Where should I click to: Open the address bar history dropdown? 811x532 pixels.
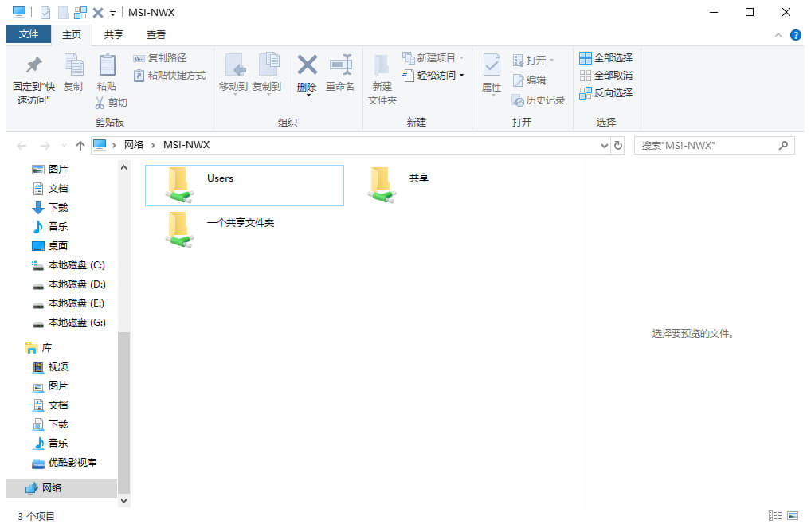click(604, 146)
